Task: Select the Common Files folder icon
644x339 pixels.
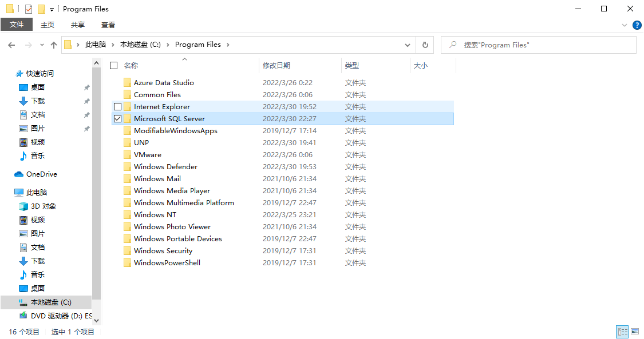Action: [127, 95]
